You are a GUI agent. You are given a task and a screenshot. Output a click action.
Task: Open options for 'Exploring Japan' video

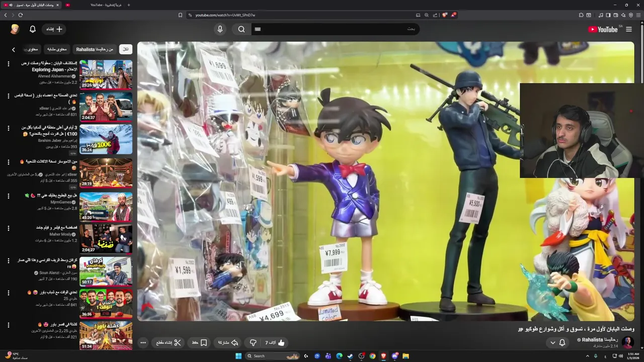(x=8, y=63)
